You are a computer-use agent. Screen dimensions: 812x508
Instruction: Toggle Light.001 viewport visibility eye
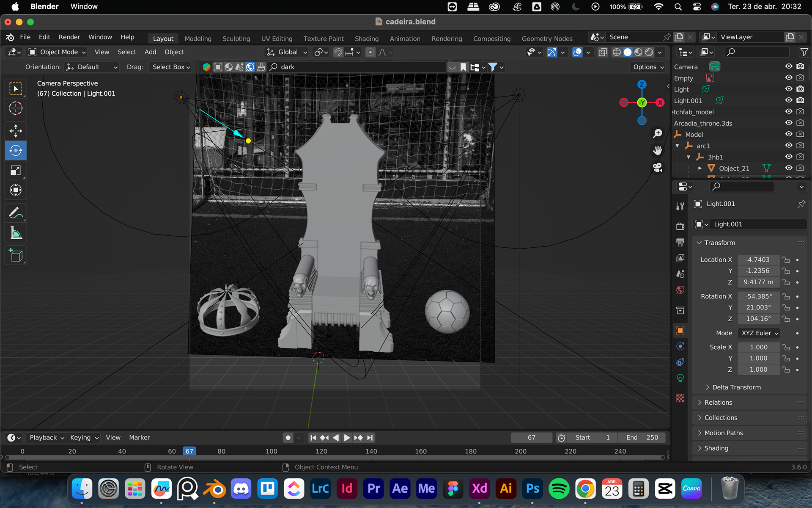[789, 100]
